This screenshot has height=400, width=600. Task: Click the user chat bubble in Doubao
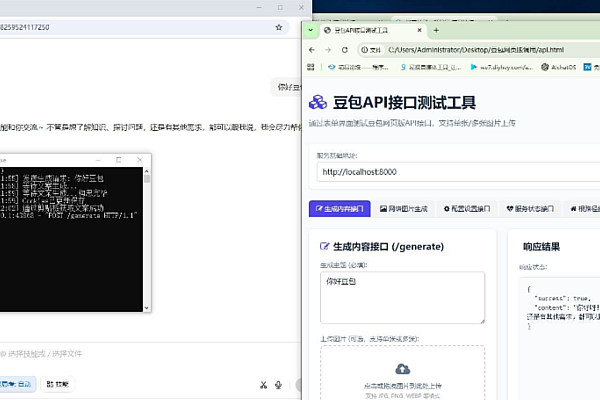[x=288, y=87]
